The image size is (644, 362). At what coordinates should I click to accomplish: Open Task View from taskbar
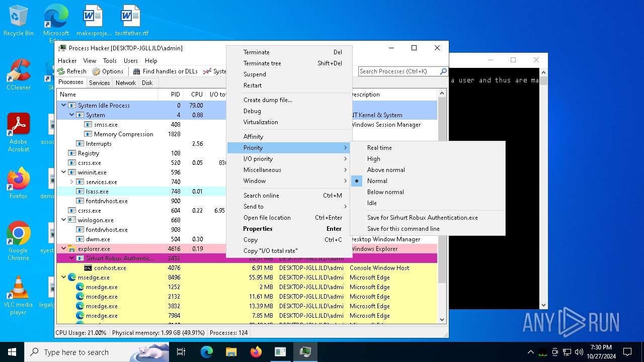181,352
